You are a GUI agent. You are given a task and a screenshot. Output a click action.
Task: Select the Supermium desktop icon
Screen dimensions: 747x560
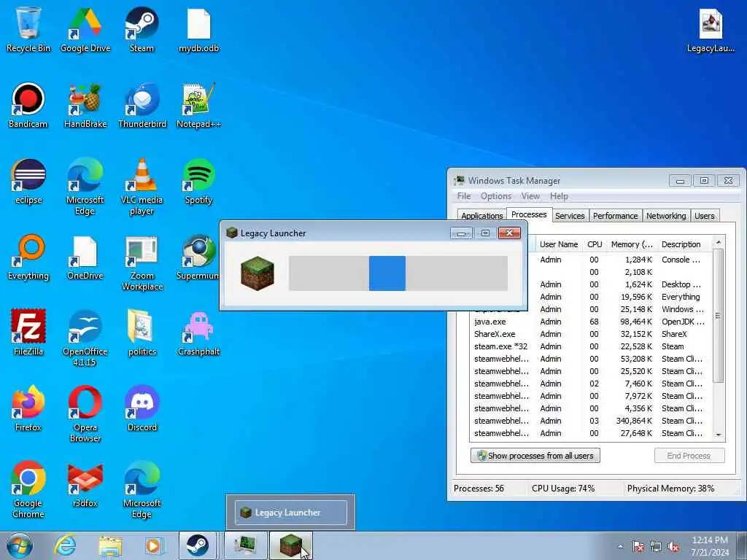point(197,257)
